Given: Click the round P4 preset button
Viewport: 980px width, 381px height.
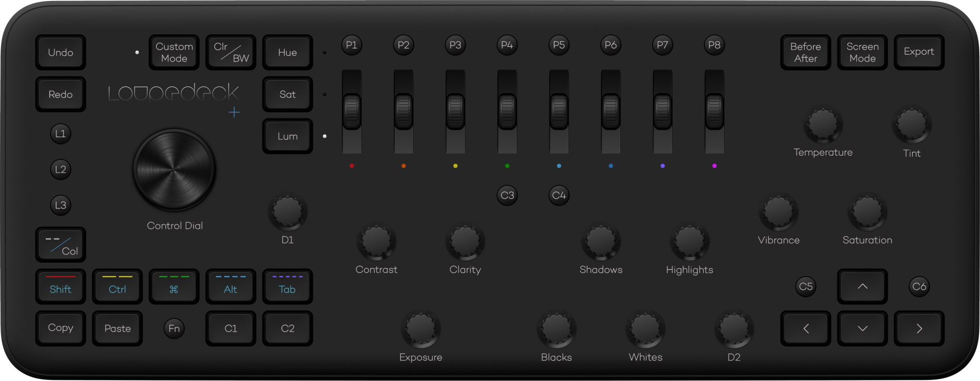Looking at the screenshot, I should [x=507, y=45].
